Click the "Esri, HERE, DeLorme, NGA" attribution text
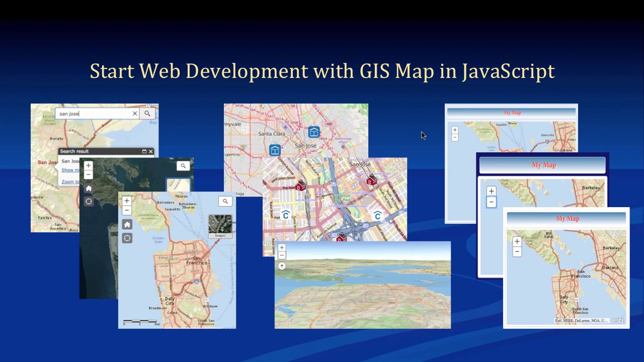This screenshot has height=362, width=644. click(582, 321)
